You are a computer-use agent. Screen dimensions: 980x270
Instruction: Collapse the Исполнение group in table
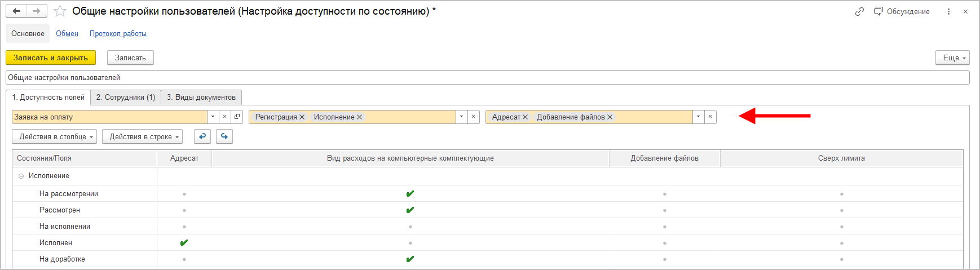[21, 176]
